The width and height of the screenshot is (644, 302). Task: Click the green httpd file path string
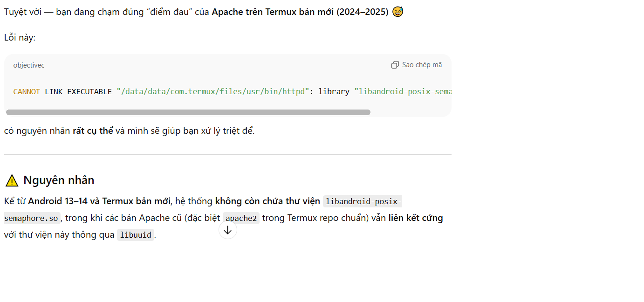pyautogui.click(x=213, y=91)
